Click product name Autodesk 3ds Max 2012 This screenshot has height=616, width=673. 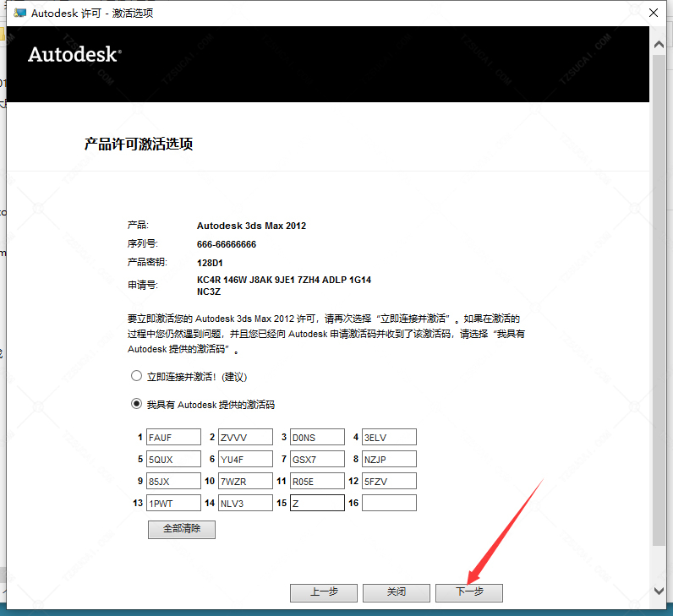click(251, 226)
